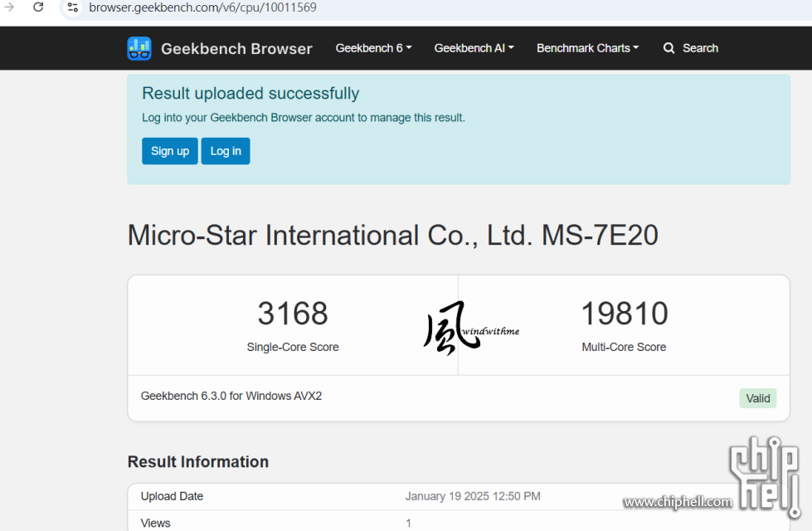Click the Geekbench 6.3.0 for Windows AVX2 text
This screenshot has height=531, width=812.
231,397
